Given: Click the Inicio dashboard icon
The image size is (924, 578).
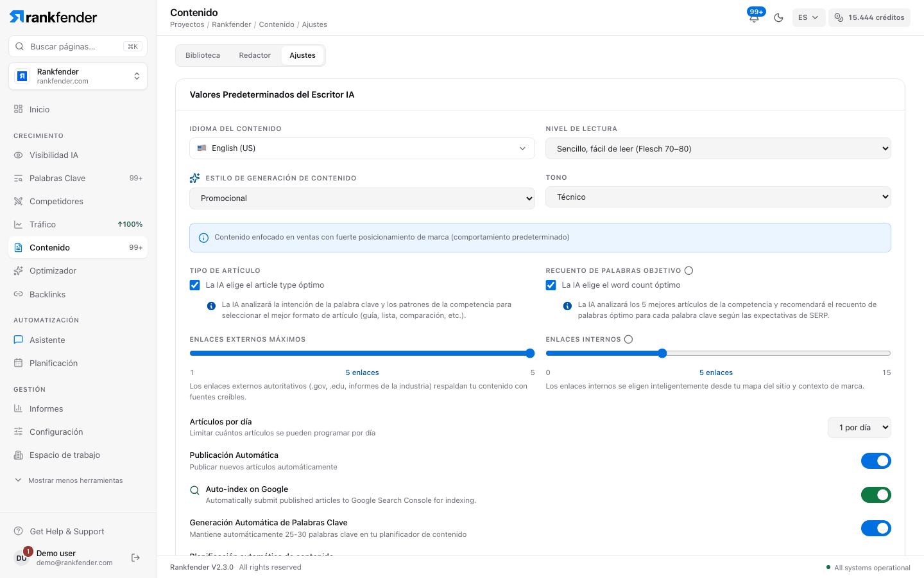Looking at the screenshot, I should point(18,109).
